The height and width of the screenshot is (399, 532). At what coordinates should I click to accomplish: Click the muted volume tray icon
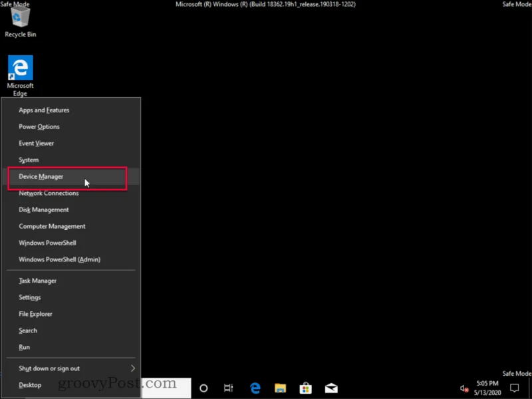pos(464,388)
